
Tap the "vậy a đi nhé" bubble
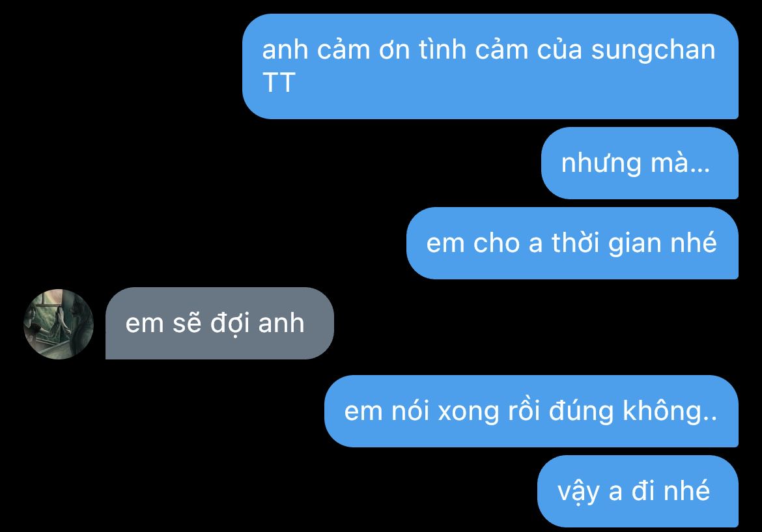tap(638, 491)
